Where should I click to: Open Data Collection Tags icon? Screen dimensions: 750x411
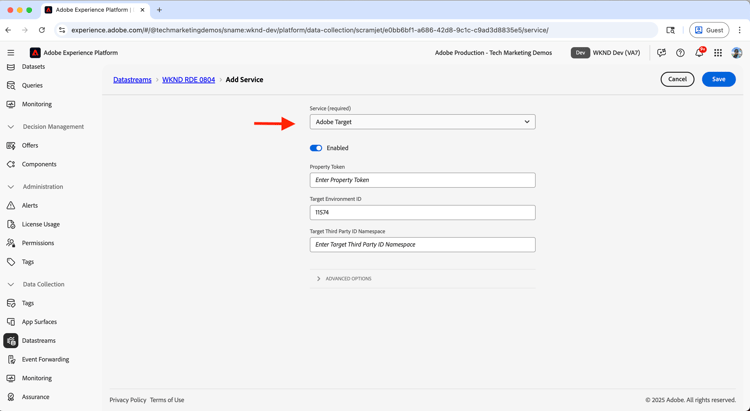(11, 303)
